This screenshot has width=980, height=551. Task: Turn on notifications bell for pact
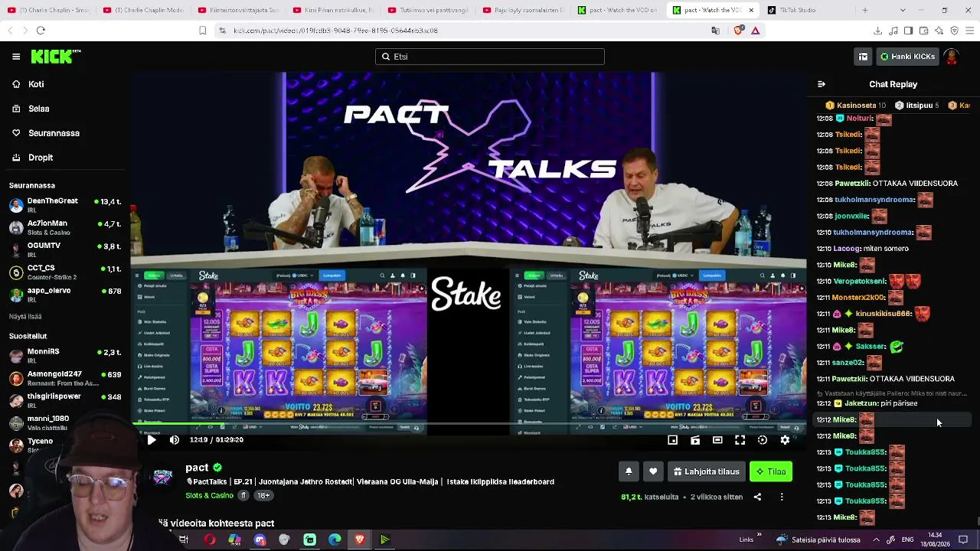pos(629,471)
